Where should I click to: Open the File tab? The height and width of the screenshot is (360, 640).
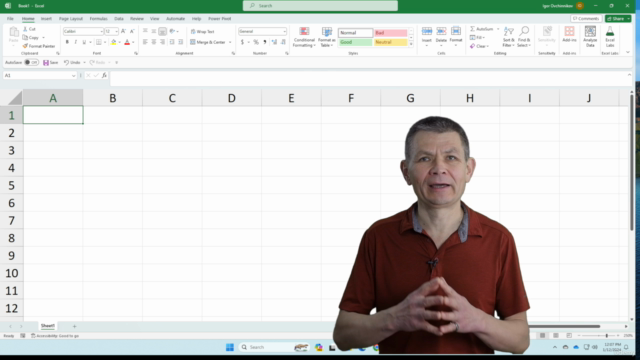pos(10,19)
